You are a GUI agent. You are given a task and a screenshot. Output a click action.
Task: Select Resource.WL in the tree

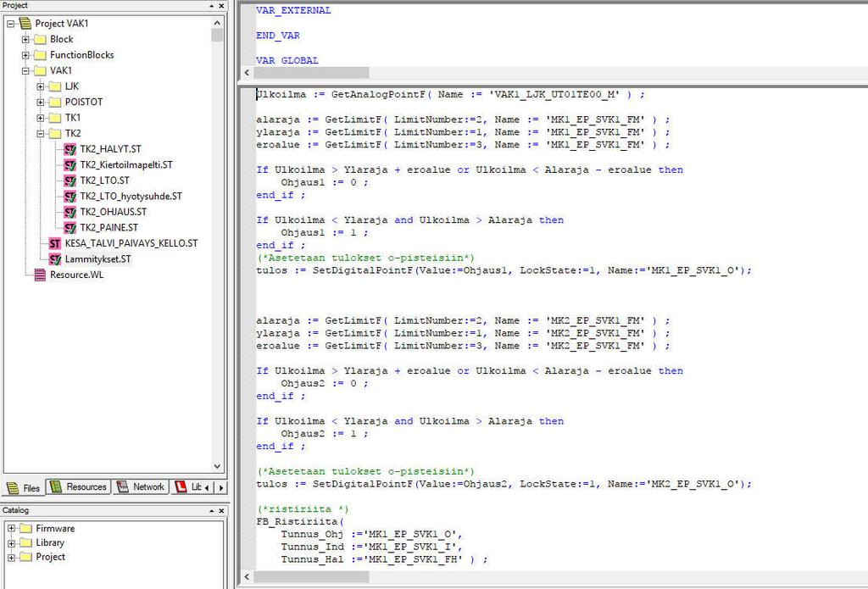point(76,275)
